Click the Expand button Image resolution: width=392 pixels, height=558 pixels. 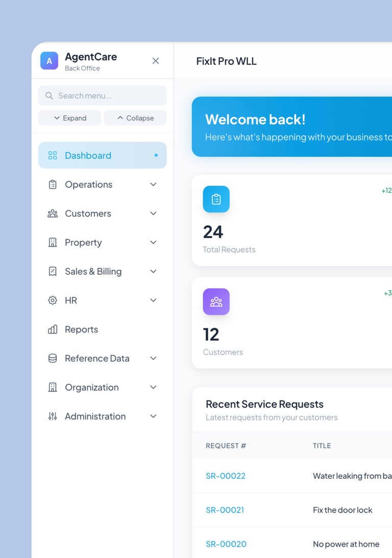click(x=69, y=118)
